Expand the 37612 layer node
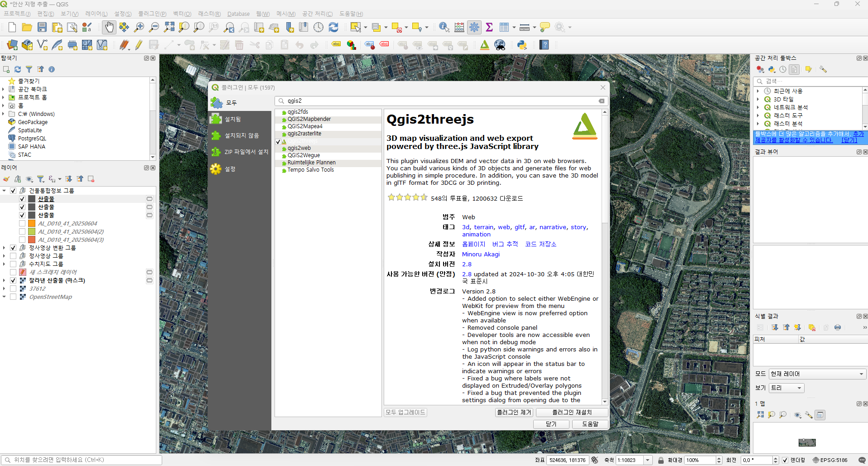 click(x=4, y=288)
